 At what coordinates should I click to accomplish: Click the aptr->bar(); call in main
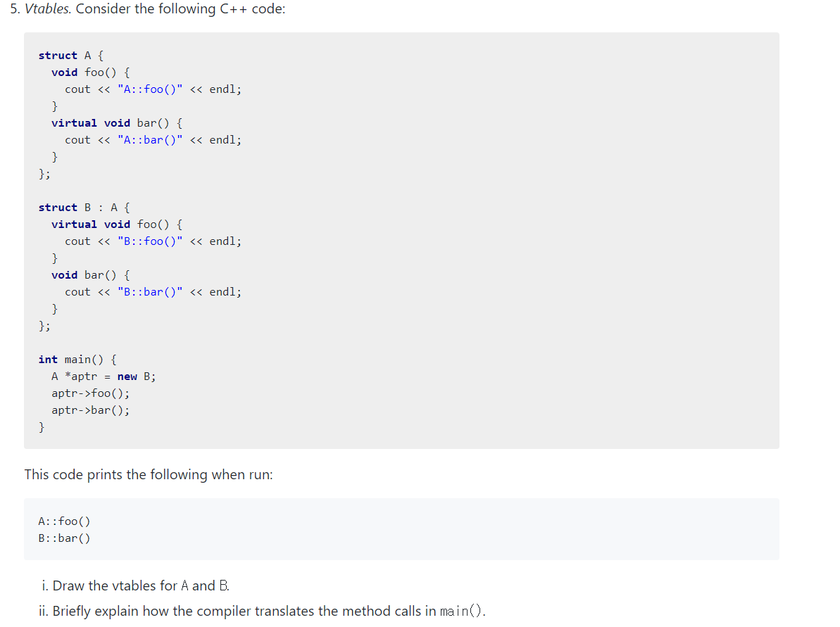(90, 410)
